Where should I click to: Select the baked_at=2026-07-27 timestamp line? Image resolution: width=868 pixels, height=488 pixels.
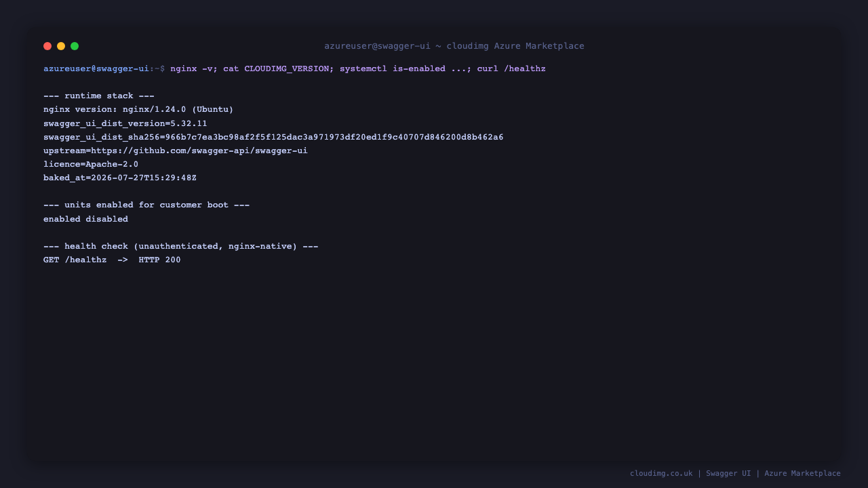[120, 178]
